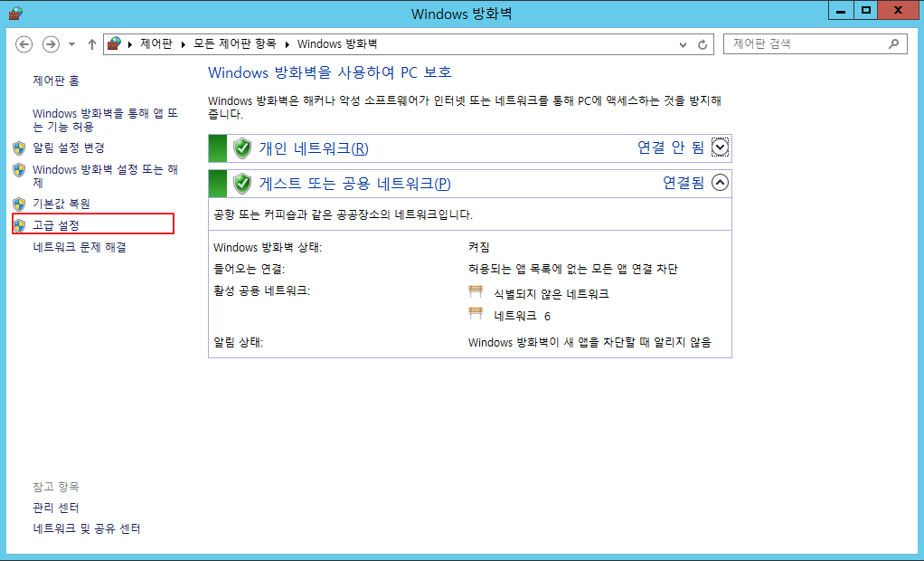Expand the 개인 네트워크 section chevron
The width and height of the screenshot is (924, 561).
tap(720, 147)
